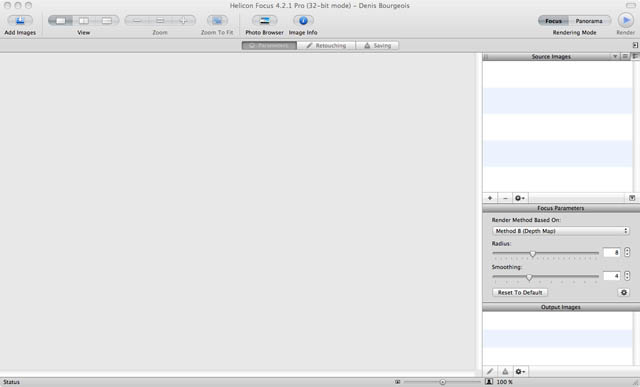Adjust the Radius slider
Image resolution: width=640 pixels, height=387 pixels.
click(532, 254)
